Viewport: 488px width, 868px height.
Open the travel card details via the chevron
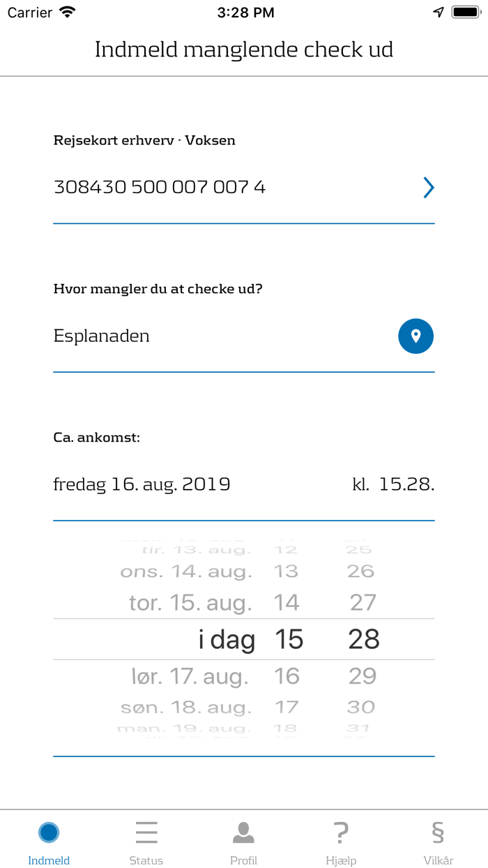tap(429, 187)
